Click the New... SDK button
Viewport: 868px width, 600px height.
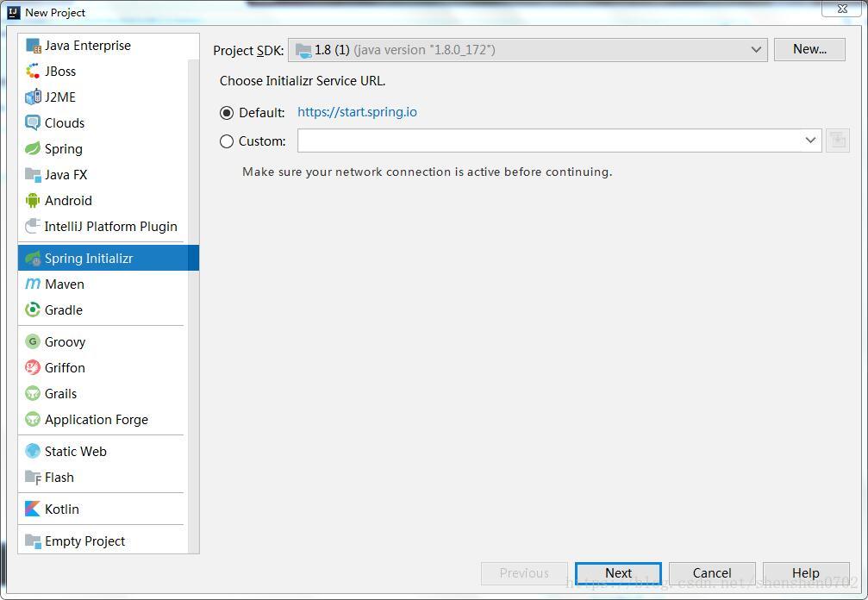tap(809, 49)
